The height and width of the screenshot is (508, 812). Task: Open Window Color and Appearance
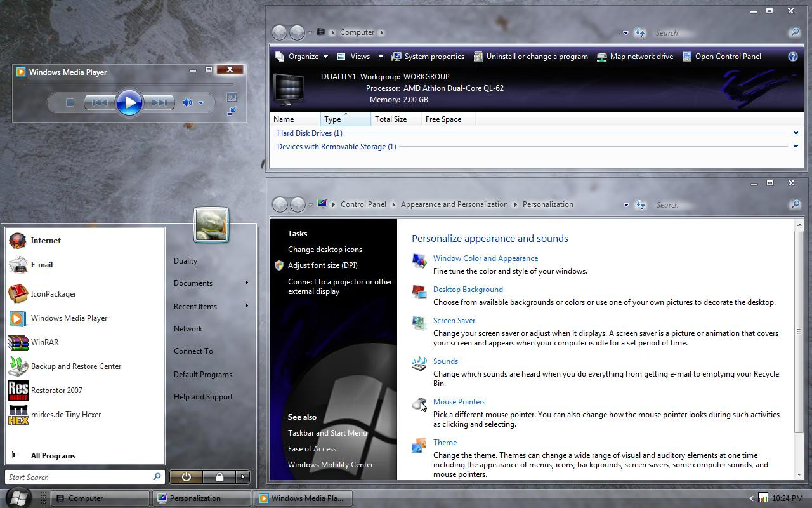pos(485,258)
